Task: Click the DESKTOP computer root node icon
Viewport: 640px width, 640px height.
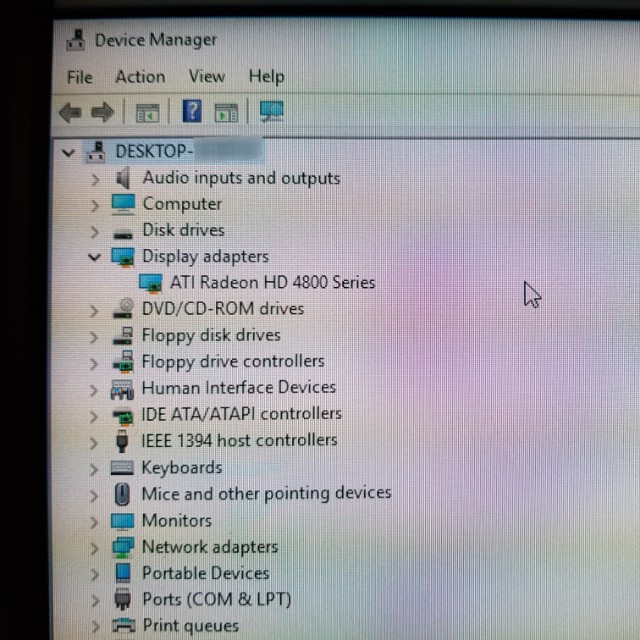Action: coord(96,152)
